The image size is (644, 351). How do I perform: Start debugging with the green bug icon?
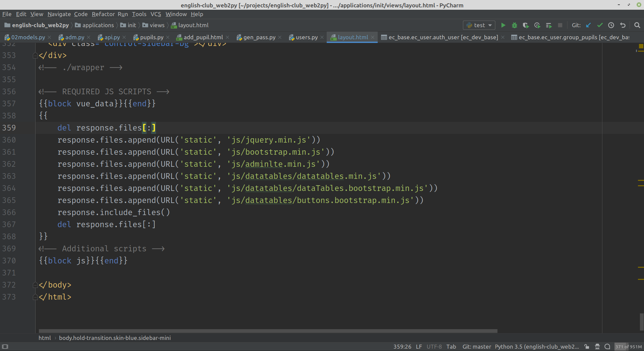pyautogui.click(x=515, y=25)
